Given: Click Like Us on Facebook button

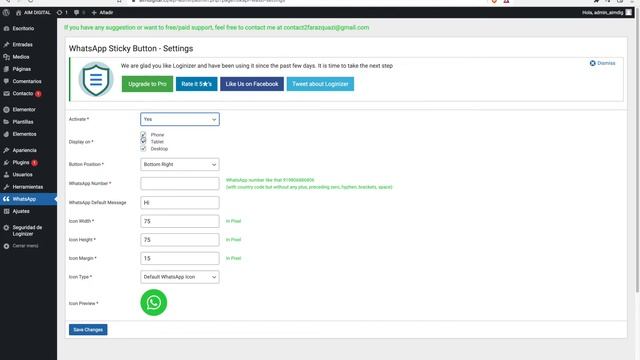Looking at the screenshot, I should [x=252, y=84].
